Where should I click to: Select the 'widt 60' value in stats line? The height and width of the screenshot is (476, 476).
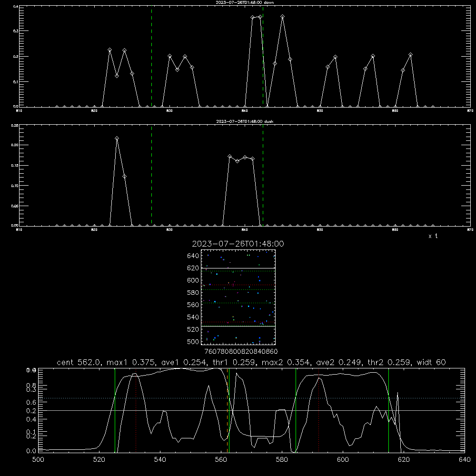click(431, 362)
